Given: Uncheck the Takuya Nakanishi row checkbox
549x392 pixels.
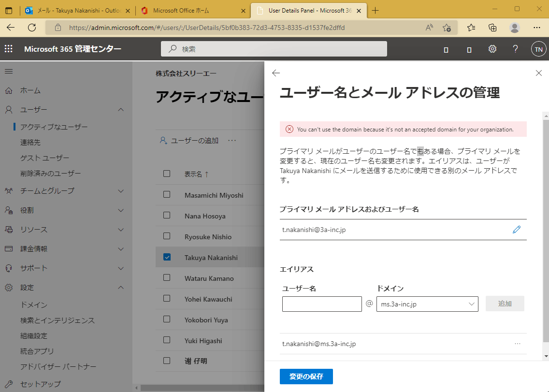Looking at the screenshot, I should 167,257.
